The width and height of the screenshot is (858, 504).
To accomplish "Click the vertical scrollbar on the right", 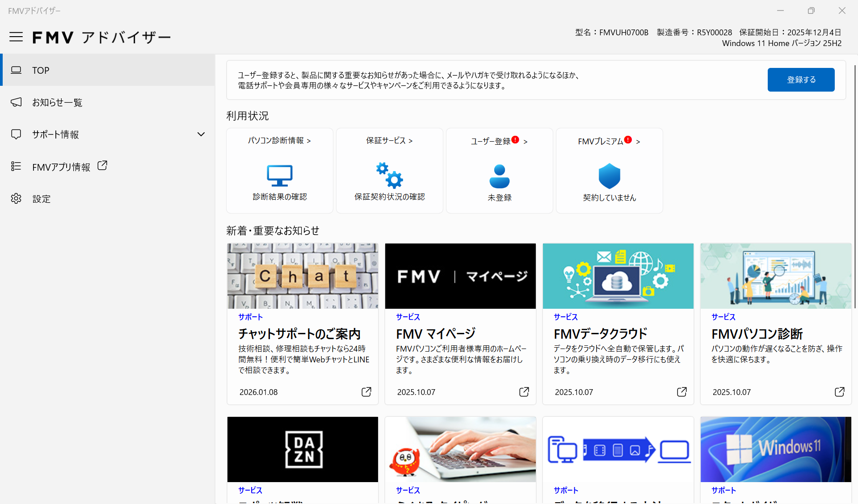I will 855,188.
